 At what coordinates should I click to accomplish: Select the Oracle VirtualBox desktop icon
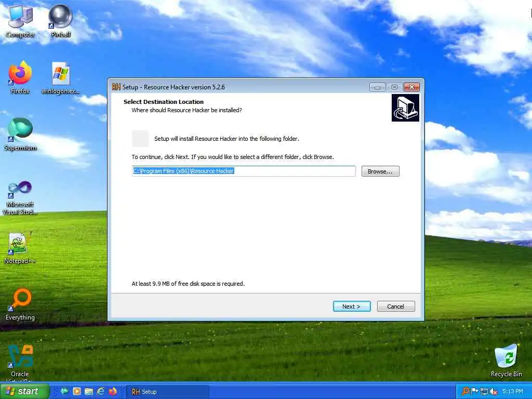[x=20, y=363]
